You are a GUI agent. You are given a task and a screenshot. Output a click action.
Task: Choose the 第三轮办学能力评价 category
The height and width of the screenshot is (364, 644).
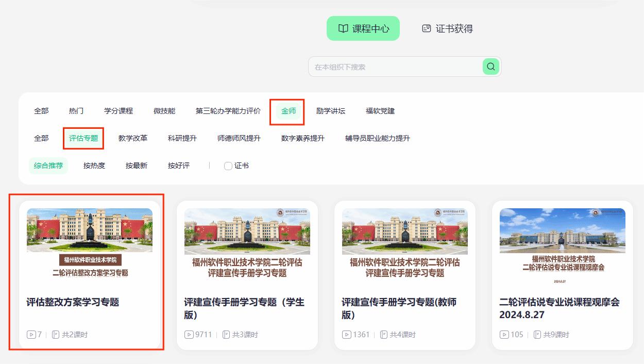(228, 111)
